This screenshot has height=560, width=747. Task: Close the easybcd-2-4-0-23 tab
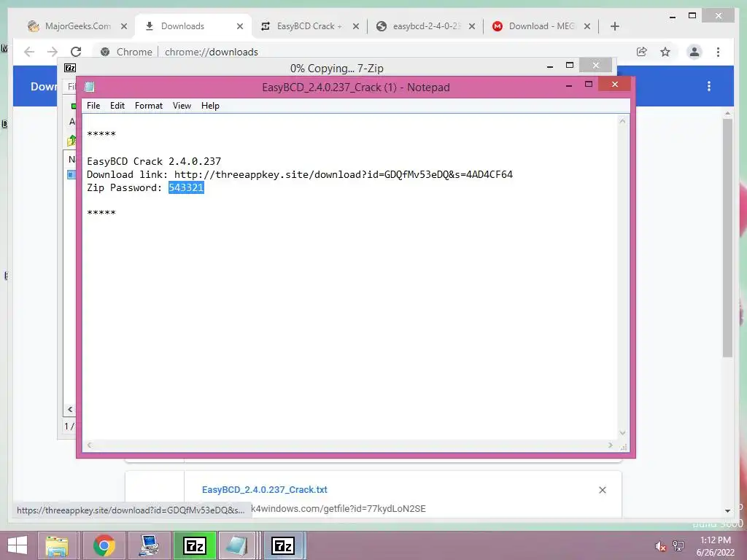pos(472,26)
